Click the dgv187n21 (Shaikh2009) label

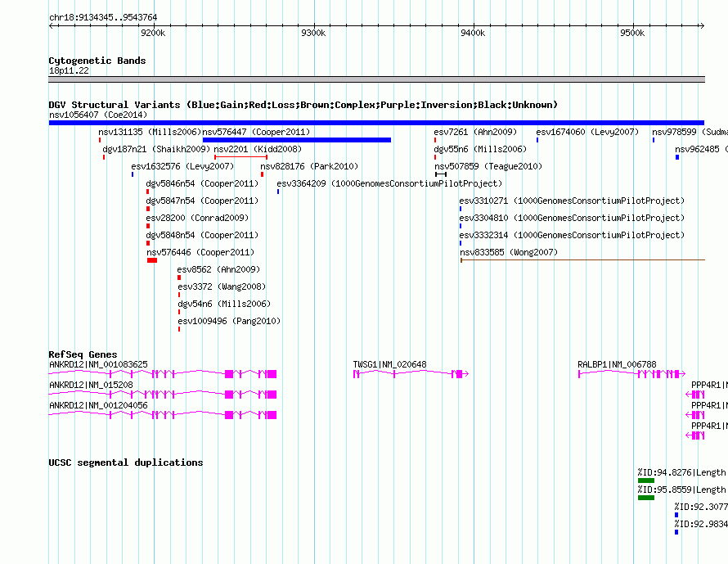pos(156,149)
